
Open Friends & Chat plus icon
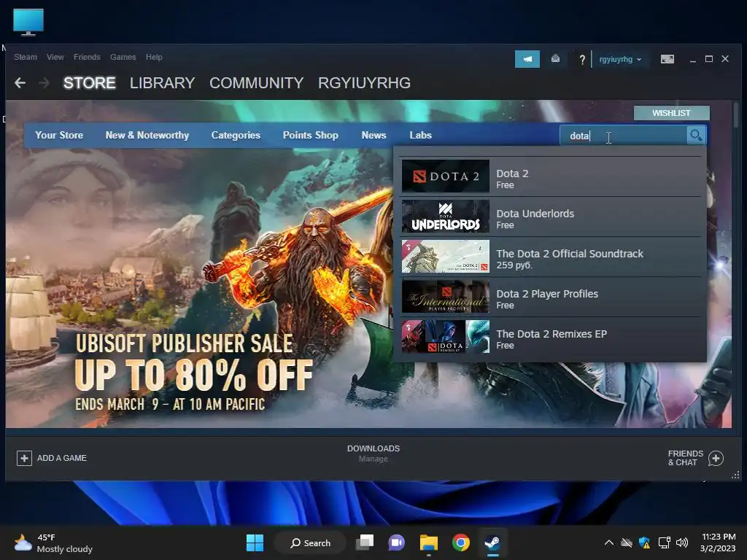(x=716, y=458)
